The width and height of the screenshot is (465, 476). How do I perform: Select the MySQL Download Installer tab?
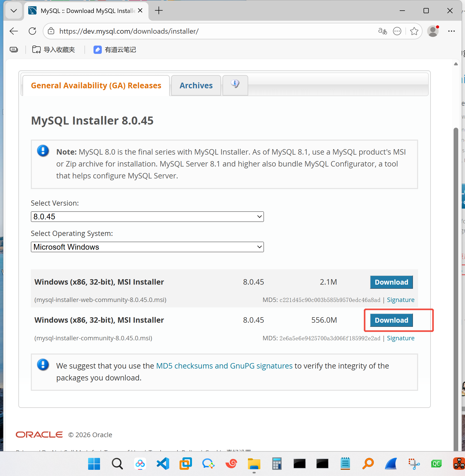click(x=86, y=11)
